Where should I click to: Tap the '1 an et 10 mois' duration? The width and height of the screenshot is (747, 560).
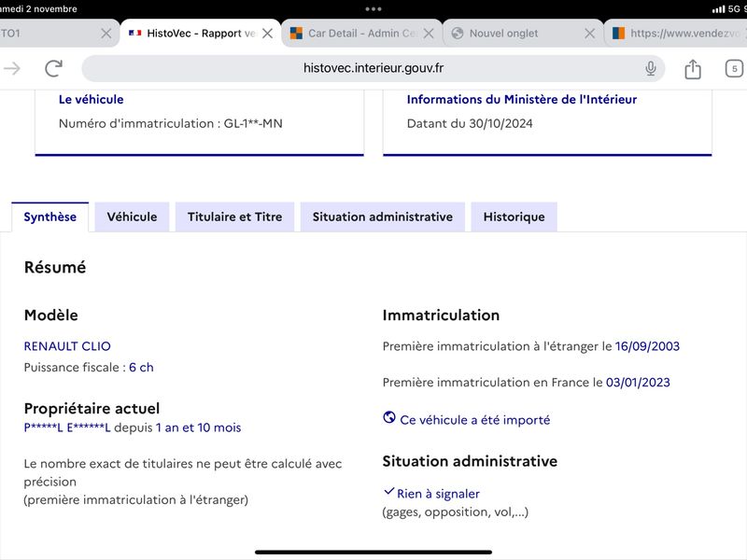coord(198,427)
